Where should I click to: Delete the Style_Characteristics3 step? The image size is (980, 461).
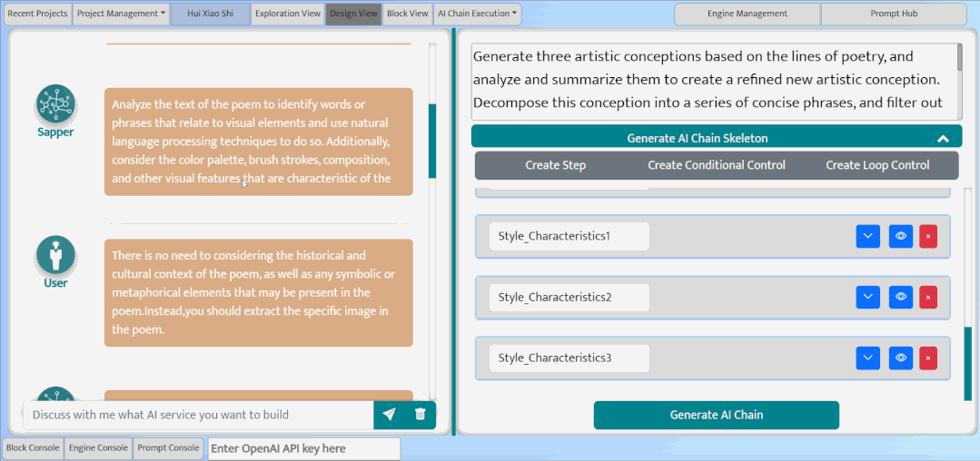[x=928, y=358]
